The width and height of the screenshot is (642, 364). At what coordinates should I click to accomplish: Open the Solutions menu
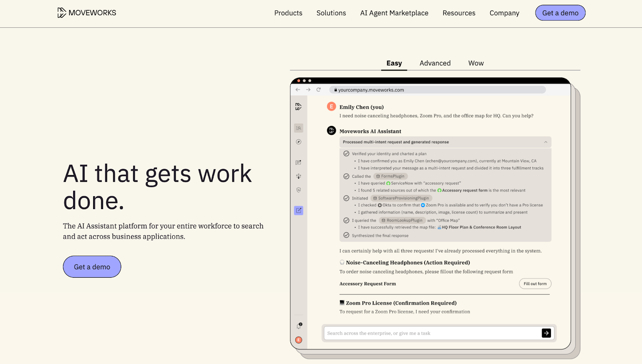click(331, 13)
